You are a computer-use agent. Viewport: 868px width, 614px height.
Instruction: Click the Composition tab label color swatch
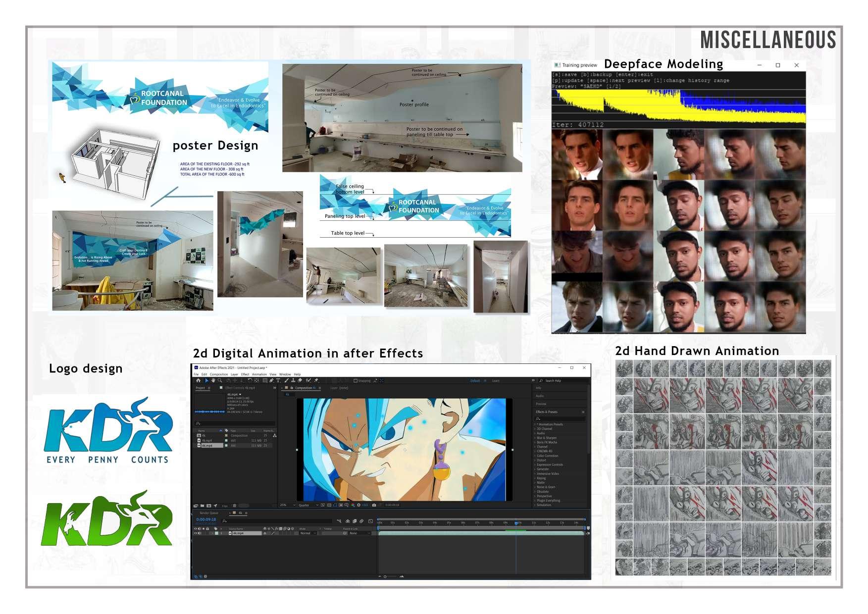pyautogui.click(x=287, y=388)
